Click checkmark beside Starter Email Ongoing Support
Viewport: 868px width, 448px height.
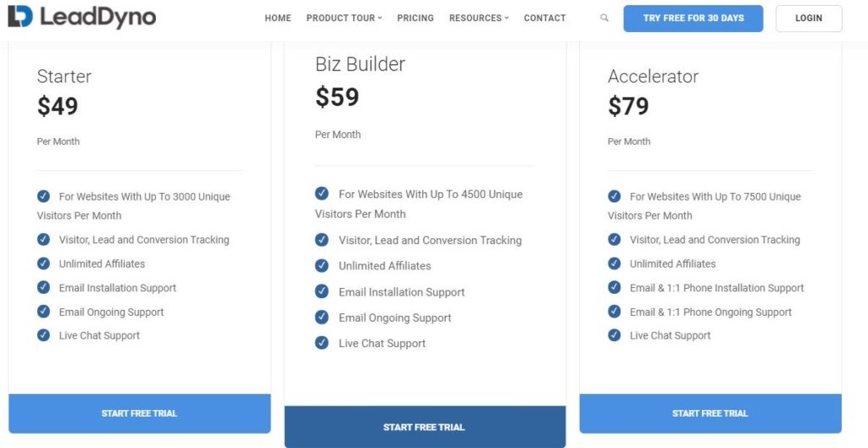click(x=44, y=311)
